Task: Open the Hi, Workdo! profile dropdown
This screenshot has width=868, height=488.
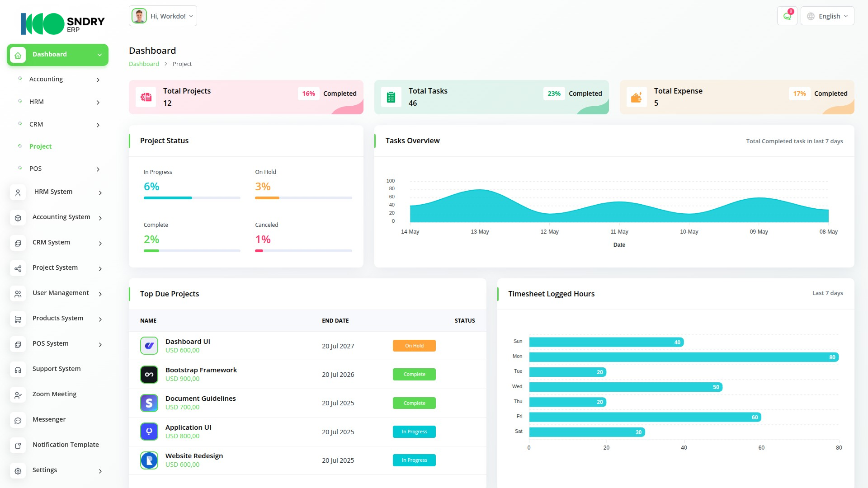Action: [162, 15]
